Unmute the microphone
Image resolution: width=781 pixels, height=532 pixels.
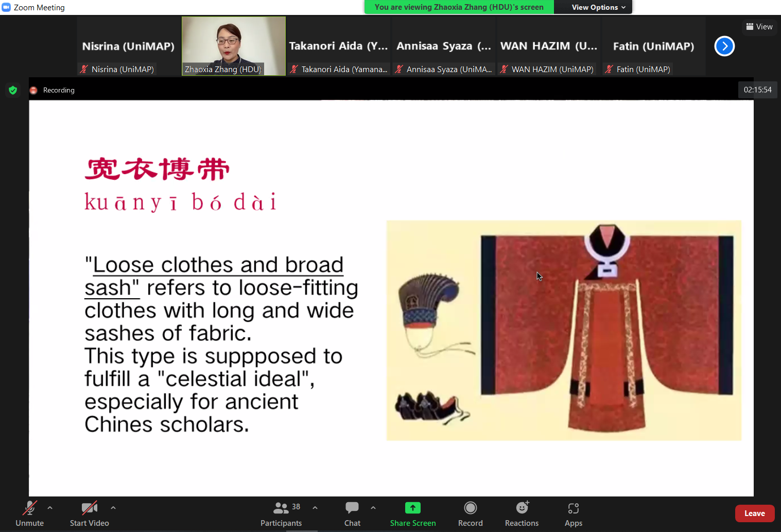pyautogui.click(x=29, y=508)
